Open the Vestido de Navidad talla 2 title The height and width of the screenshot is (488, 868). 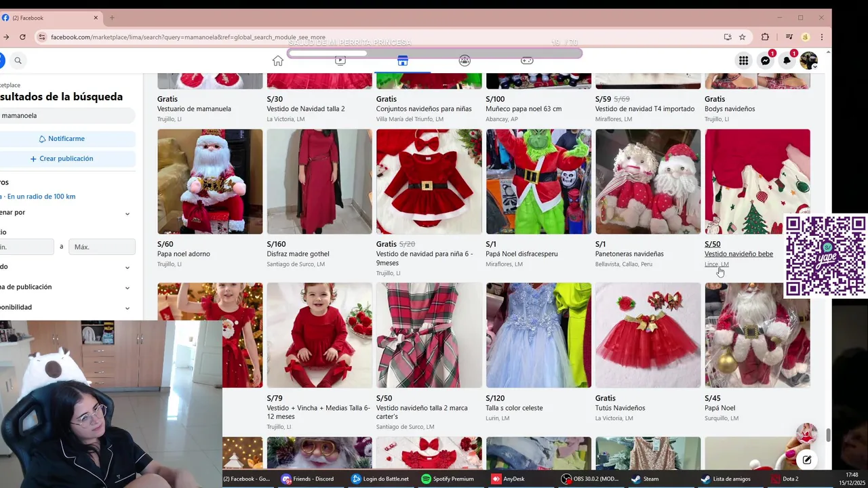point(306,109)
